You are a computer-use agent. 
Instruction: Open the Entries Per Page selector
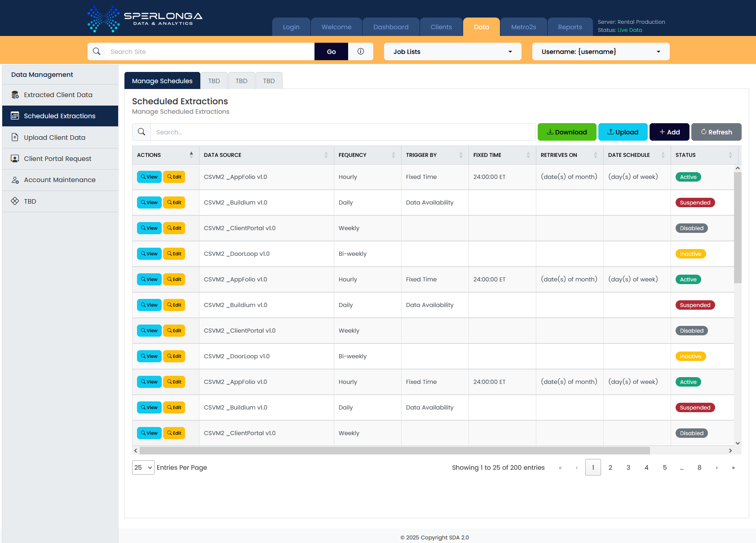[143, 467]
